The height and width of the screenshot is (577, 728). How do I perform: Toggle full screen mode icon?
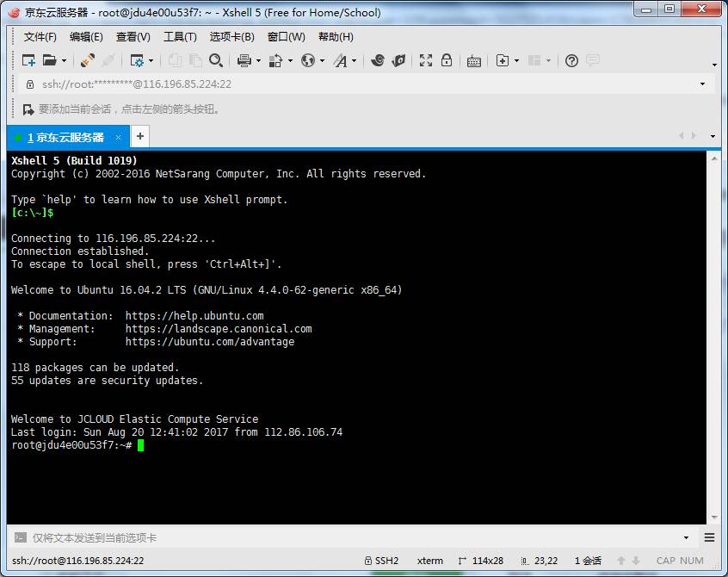pyautogui.click(x=426, y=60)
